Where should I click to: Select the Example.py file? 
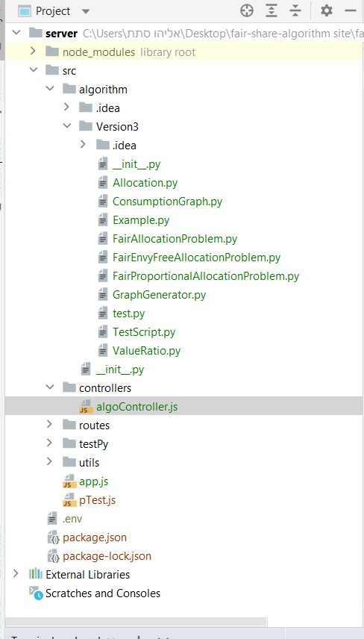(141, 220)
